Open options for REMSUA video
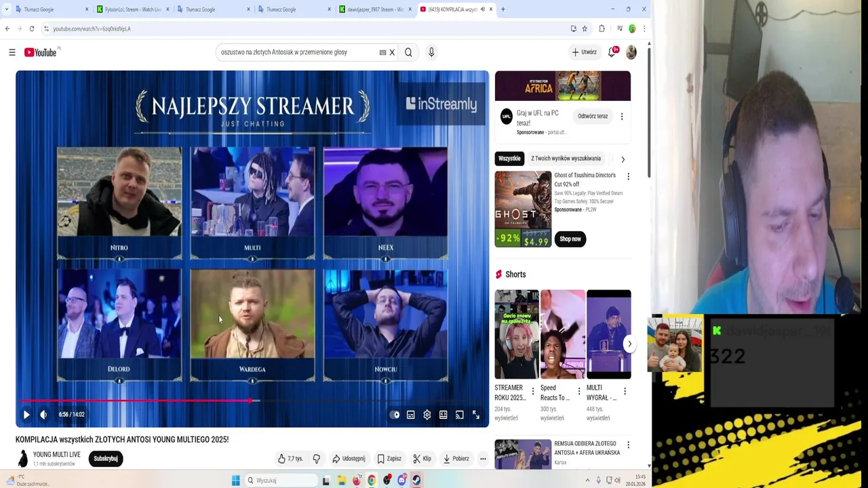The width and height of the screenshot is (868, 488). tap(628, 445)
